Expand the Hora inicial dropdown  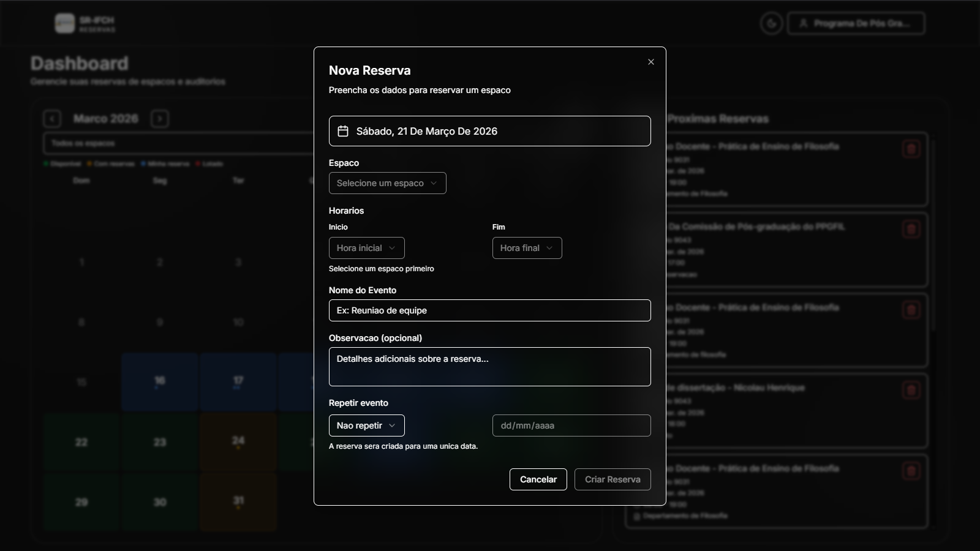click(366, 248)
